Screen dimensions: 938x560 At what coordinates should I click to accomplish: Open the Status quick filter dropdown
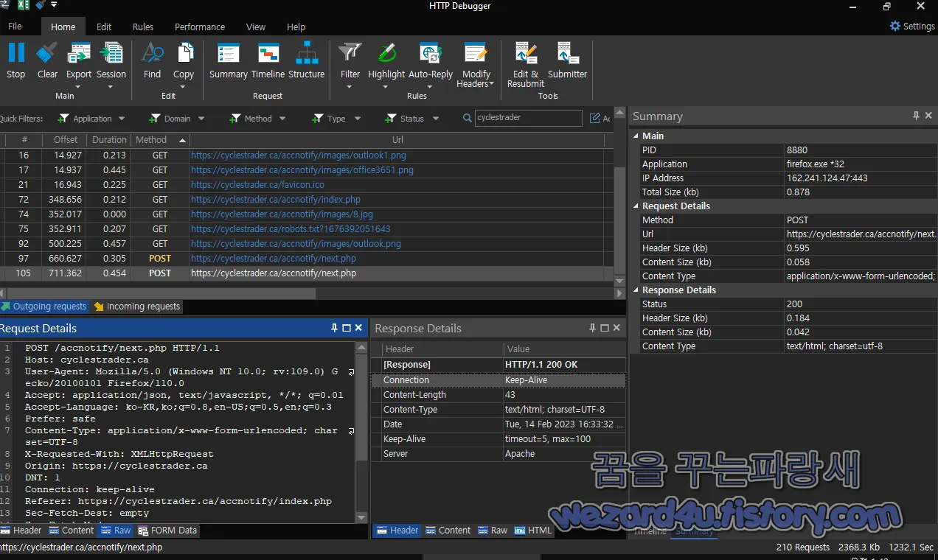(436, 119)
